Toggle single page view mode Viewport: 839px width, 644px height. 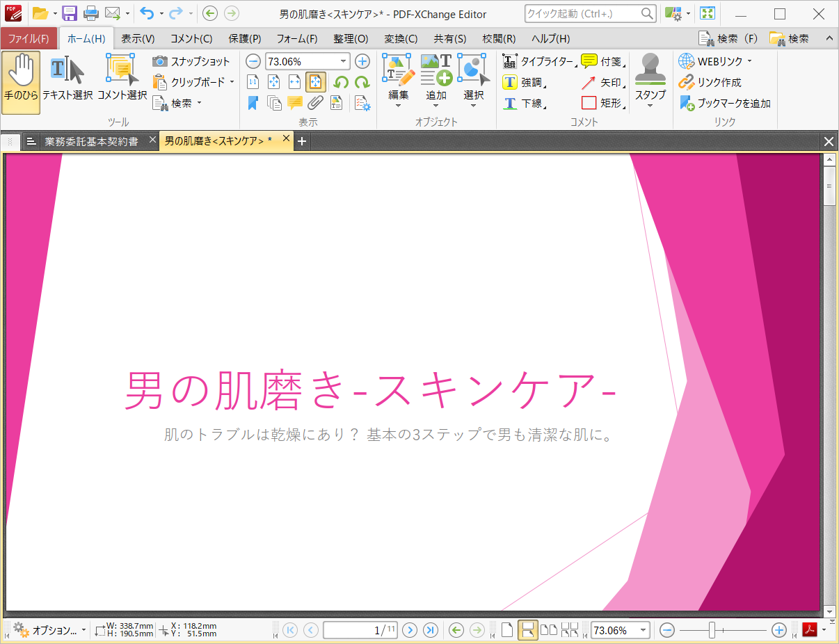[x=507, y=629]
